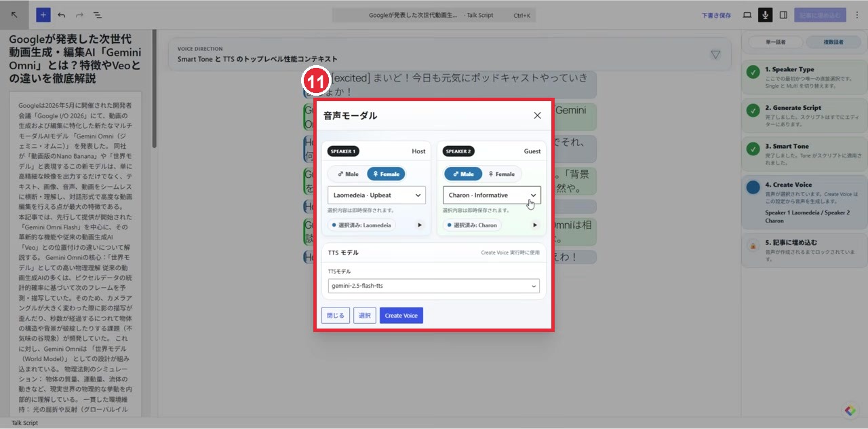Click locked step 5. 記事に埋め込む card

coord(804,250)
